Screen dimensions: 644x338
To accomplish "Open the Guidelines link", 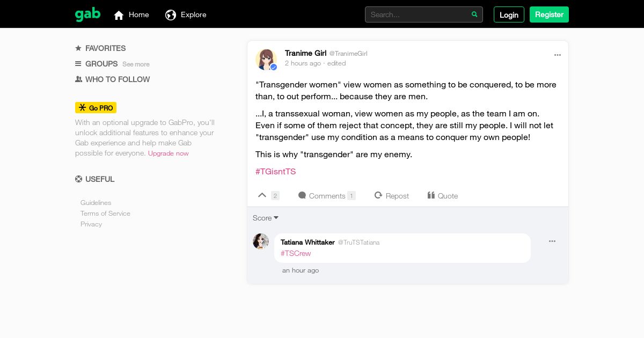I will coord(96,203).
